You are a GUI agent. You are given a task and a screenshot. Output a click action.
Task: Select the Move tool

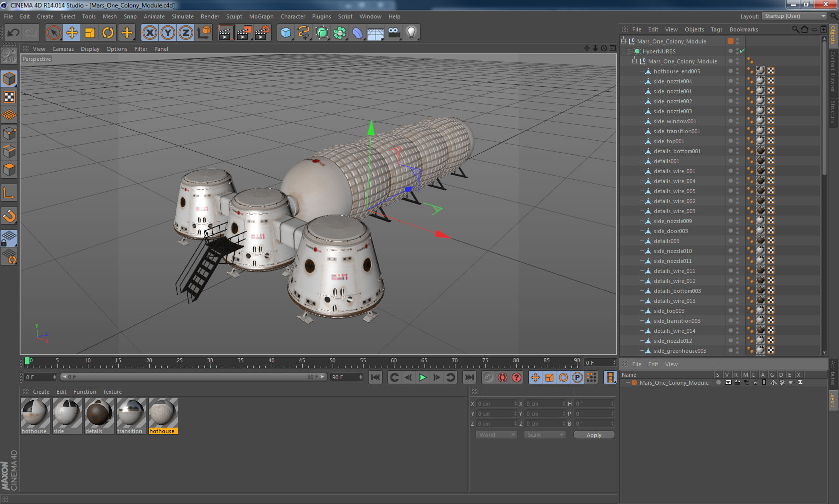(72, 33)
